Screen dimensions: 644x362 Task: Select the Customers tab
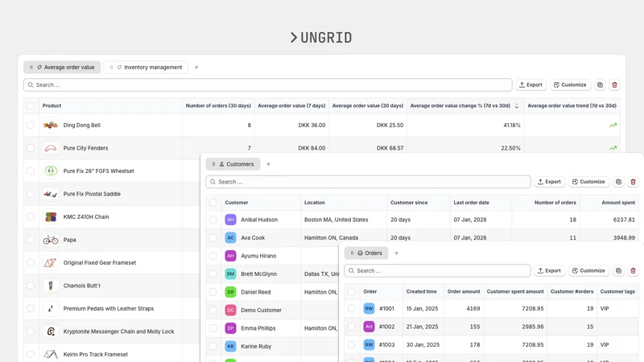pos(233,164)
